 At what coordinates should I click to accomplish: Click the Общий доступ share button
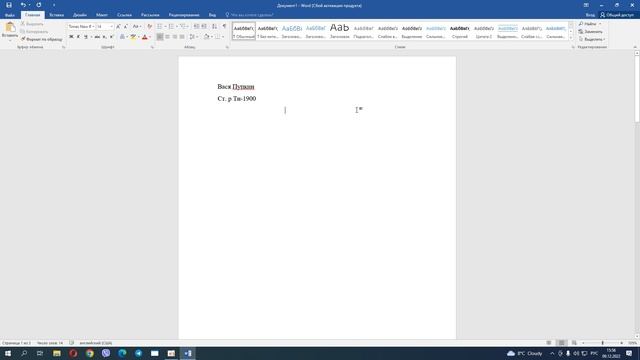(617, 15)
